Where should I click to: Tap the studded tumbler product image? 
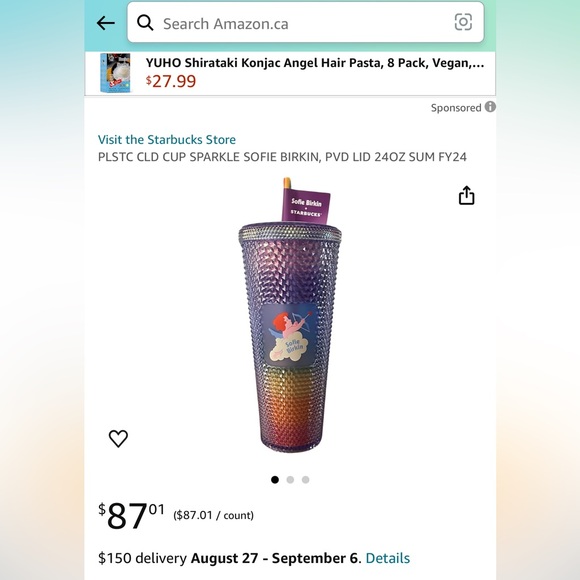[x=290, y=315]
